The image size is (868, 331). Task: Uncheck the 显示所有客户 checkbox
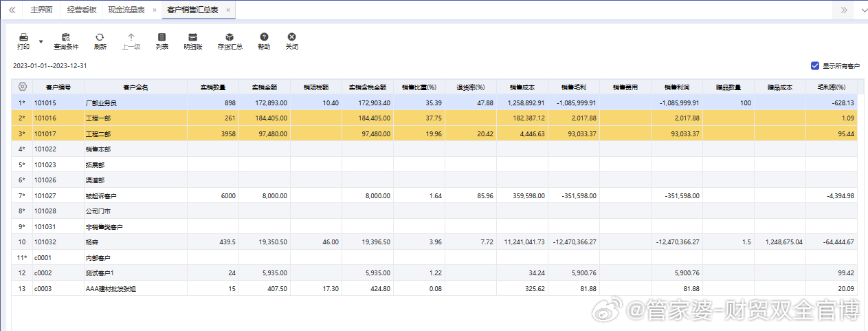(815, 66)
